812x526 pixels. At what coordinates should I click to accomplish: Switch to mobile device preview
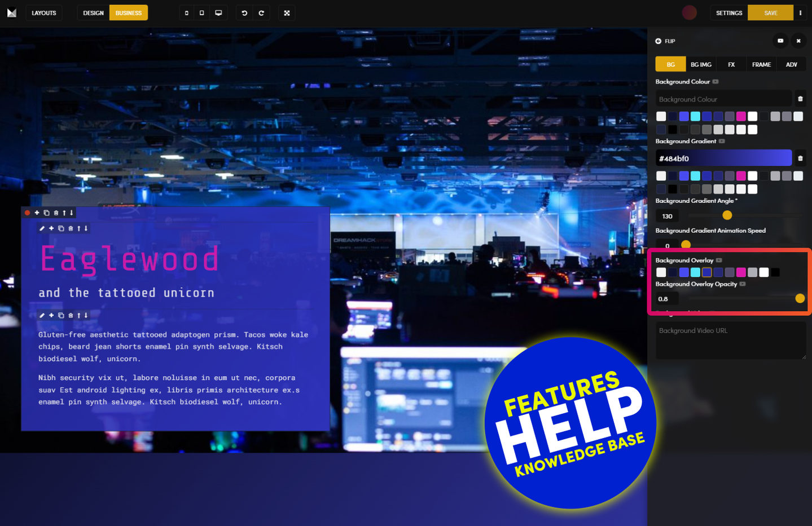point(187,13)
